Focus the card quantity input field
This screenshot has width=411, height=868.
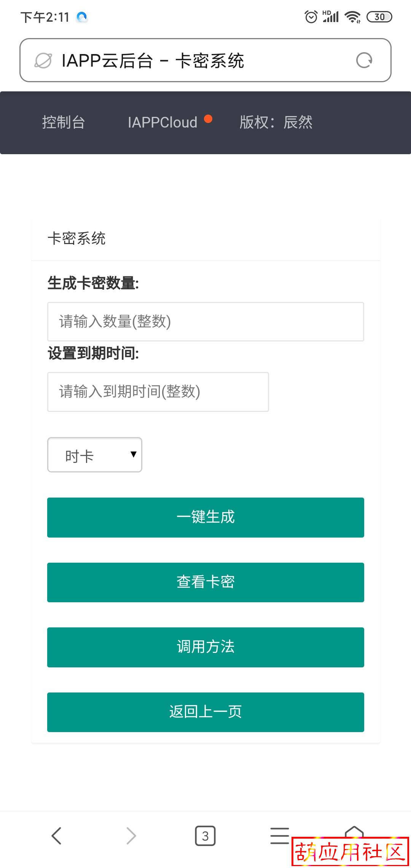point(205,322)
